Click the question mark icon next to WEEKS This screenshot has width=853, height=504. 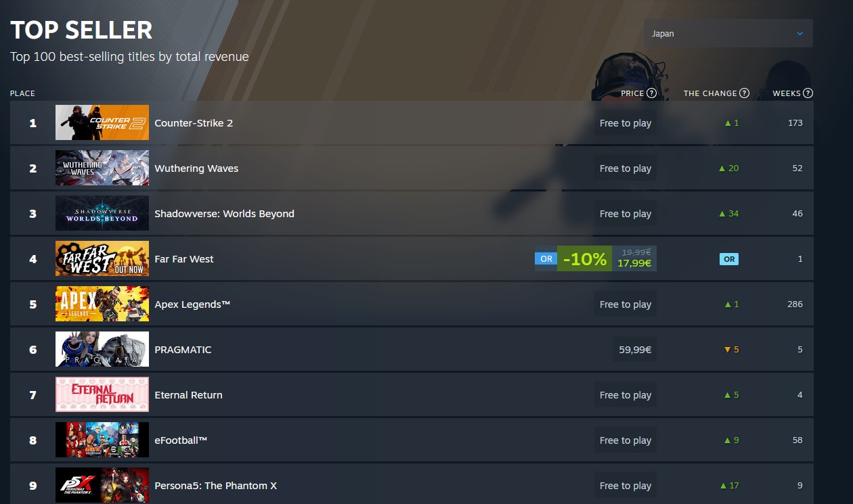pos(808,93)
